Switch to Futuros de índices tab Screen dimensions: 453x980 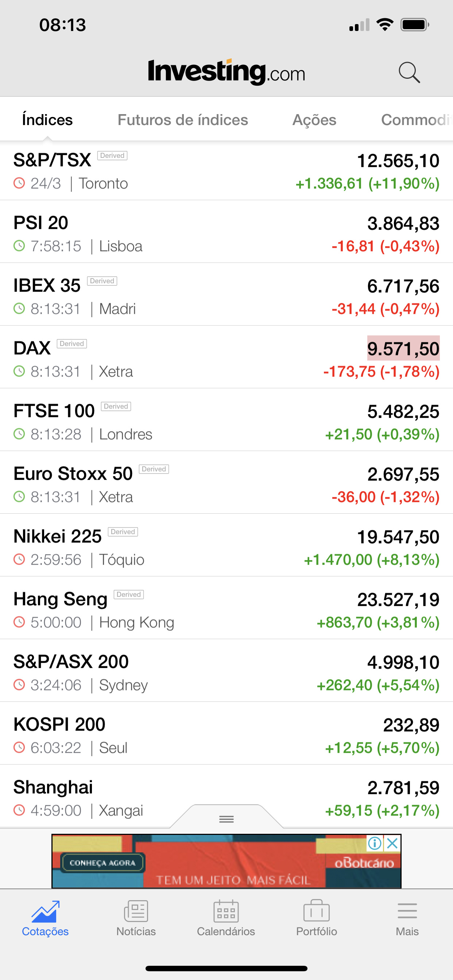[x=183, y=120]
